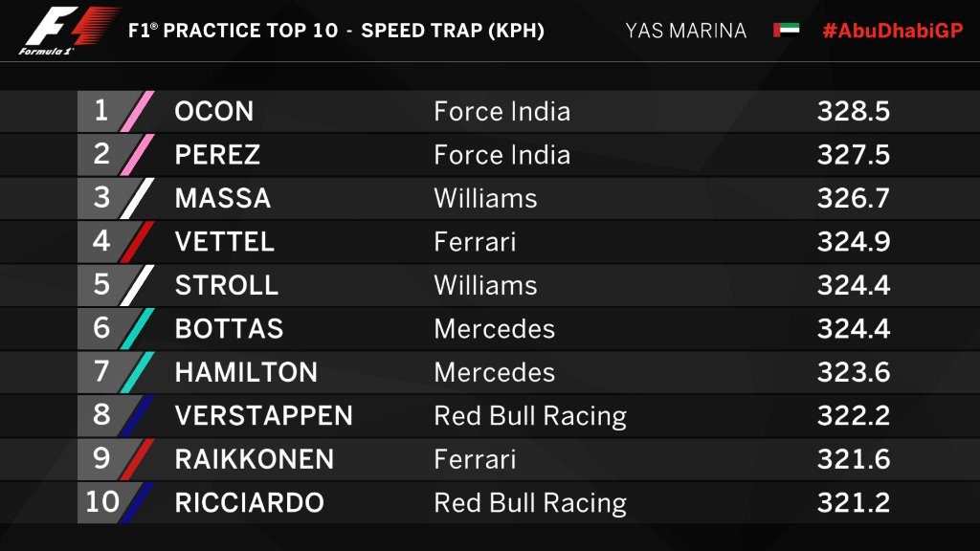Click the Formula 1 logo
The width and height of the screenshot is (980, 551).
pyautogui.click(x=70, y=30)
